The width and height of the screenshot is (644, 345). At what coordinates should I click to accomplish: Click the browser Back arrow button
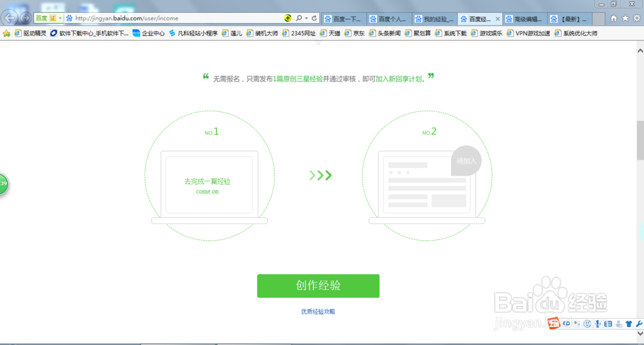tap(10, 18)
